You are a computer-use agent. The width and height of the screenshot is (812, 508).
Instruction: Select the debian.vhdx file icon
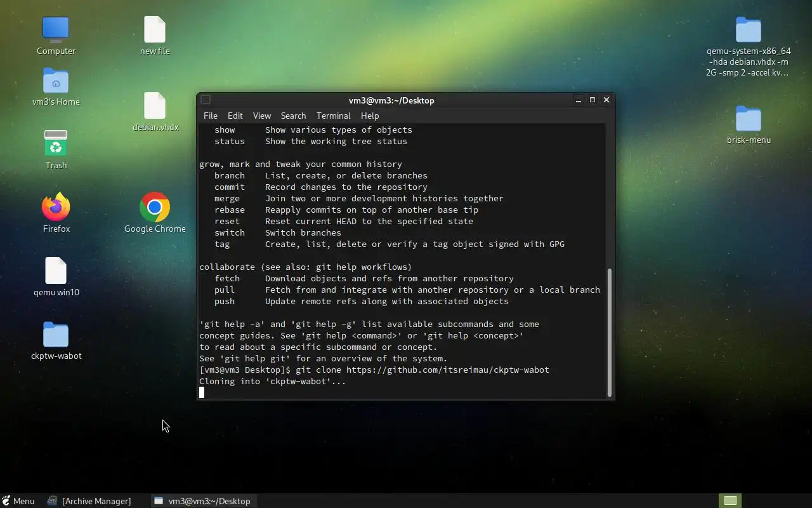(x=155, y=105)
